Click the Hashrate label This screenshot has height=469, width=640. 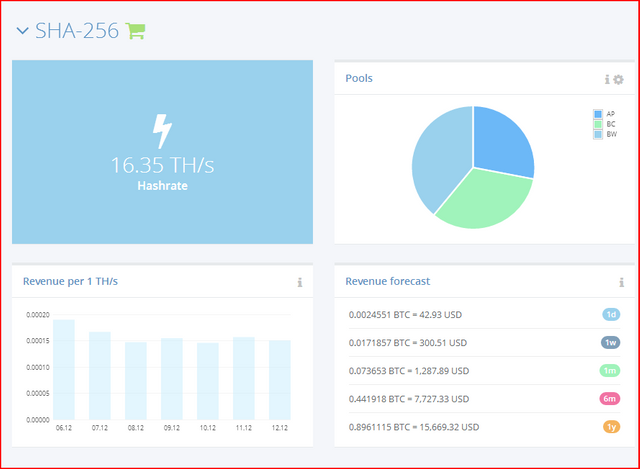point(162,186)
